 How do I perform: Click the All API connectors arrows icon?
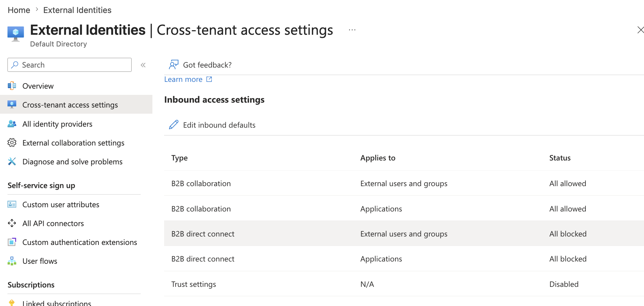pos(12,223)
